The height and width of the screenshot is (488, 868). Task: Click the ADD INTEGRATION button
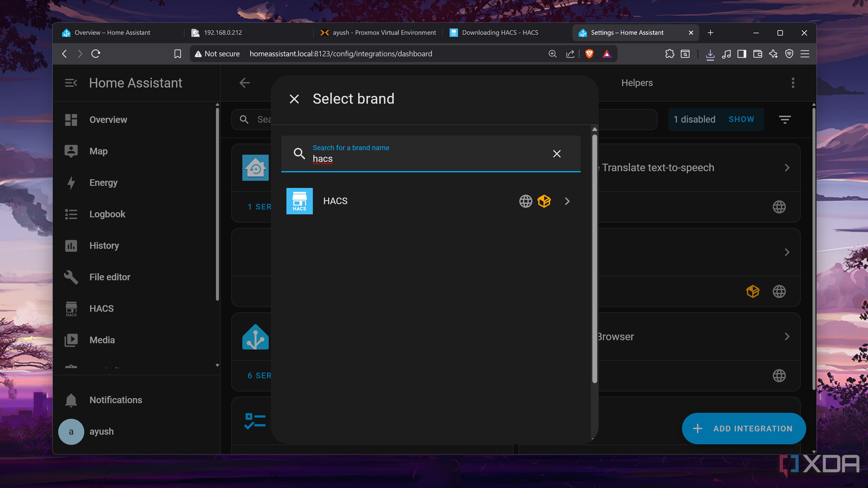click(744, 429)
